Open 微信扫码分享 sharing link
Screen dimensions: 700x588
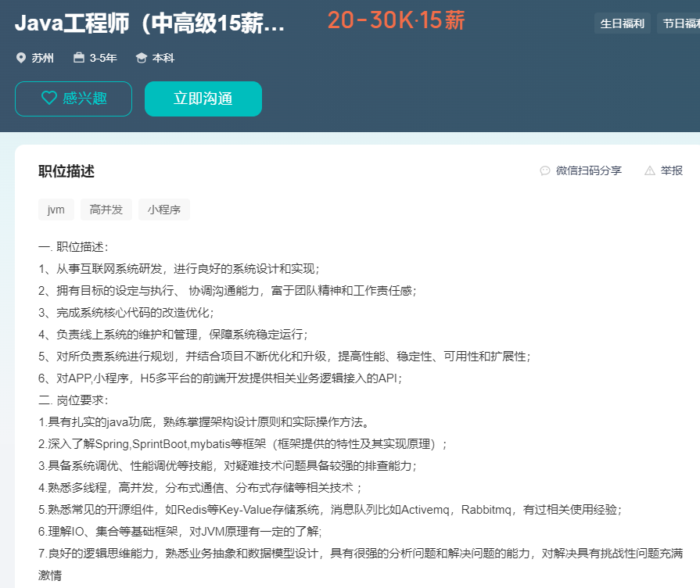pos(588,170)
